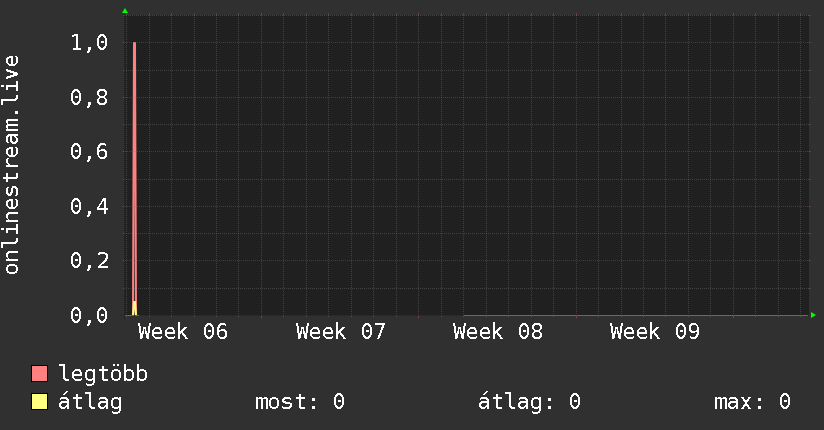Select the Week 06 axis label

183,332
